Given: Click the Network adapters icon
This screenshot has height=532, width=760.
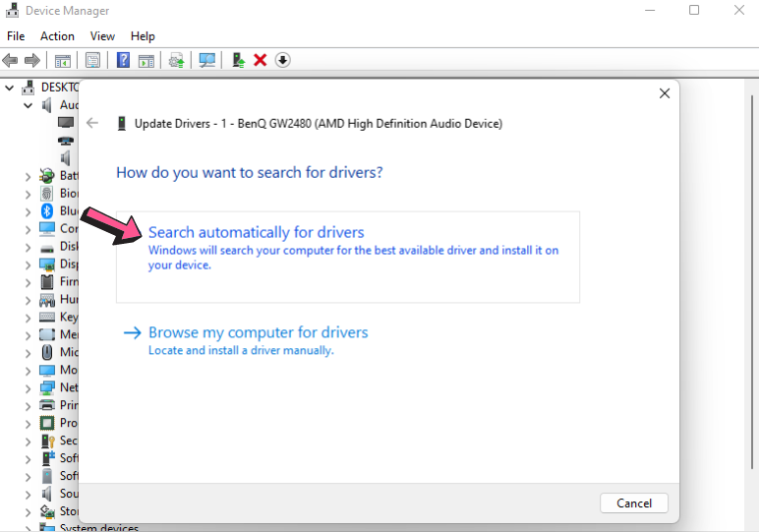Looking at the screenshot, I should [47, 387].
